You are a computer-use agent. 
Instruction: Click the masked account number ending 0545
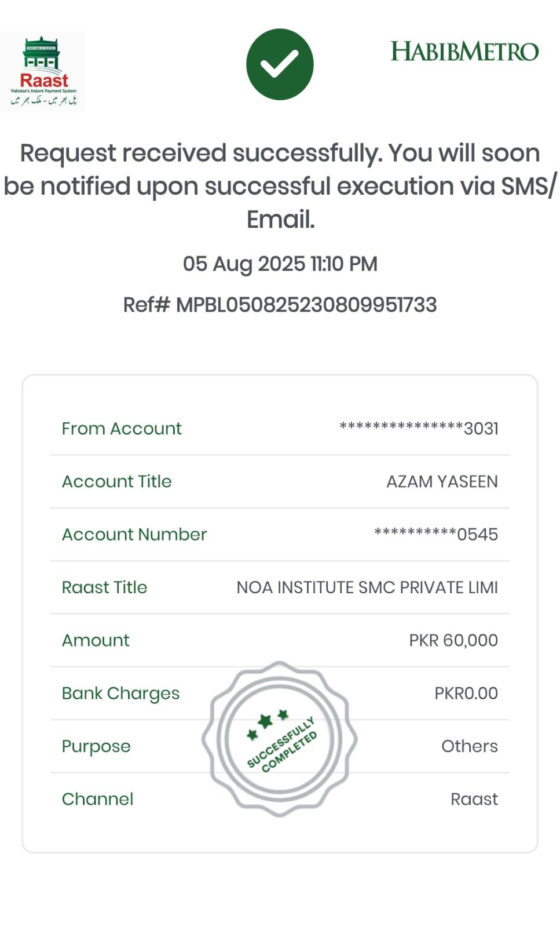(x=435, y=534)
